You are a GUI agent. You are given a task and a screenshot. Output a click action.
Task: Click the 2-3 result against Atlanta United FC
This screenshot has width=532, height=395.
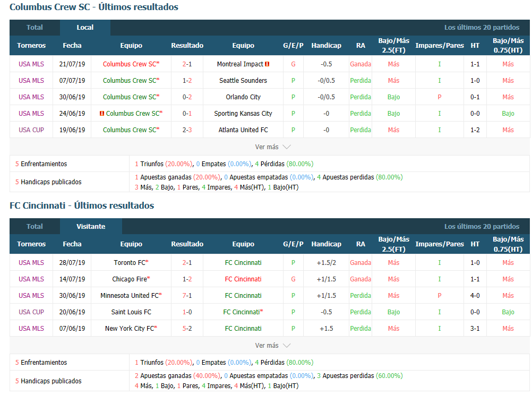coord(187,130)
